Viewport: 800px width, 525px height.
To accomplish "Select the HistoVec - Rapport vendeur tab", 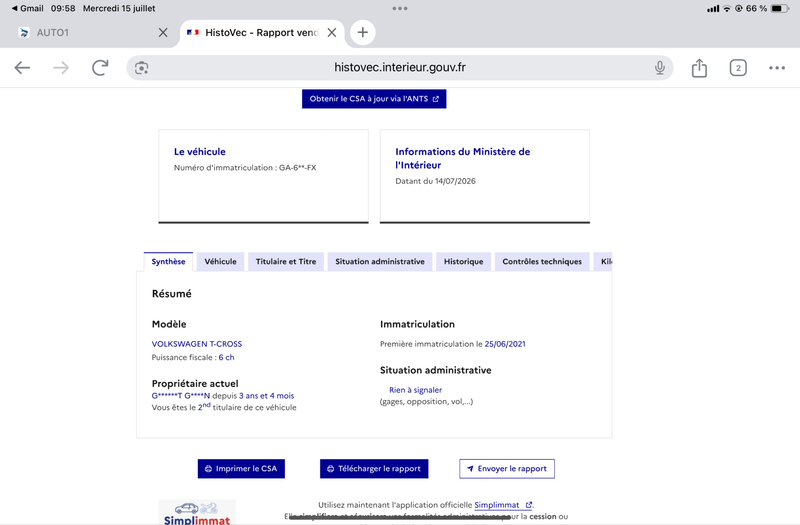I will click(x=261, y=33).
